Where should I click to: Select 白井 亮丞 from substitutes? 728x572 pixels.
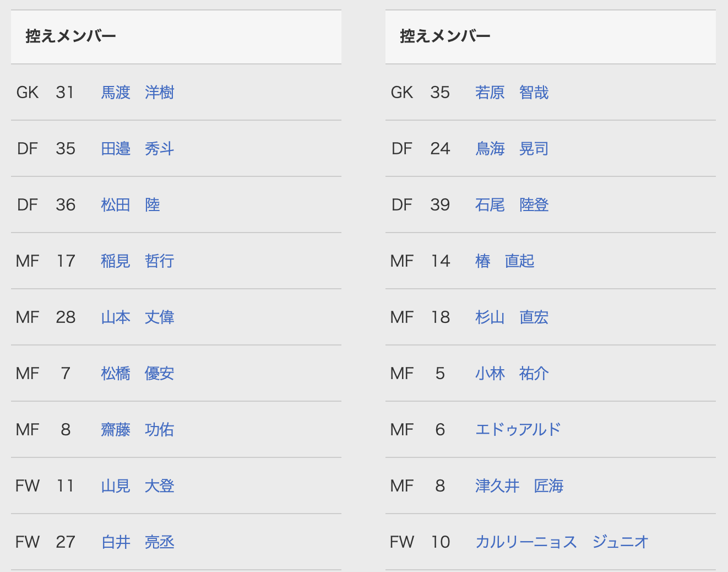pyautogui.click(x=138, y=542)
